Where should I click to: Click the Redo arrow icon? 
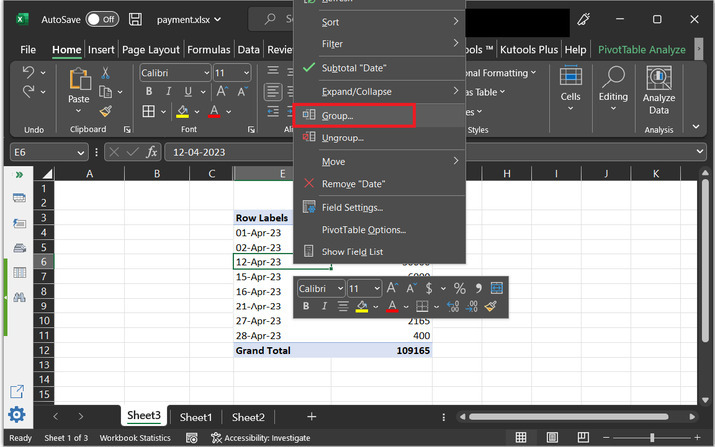(29, 91)
